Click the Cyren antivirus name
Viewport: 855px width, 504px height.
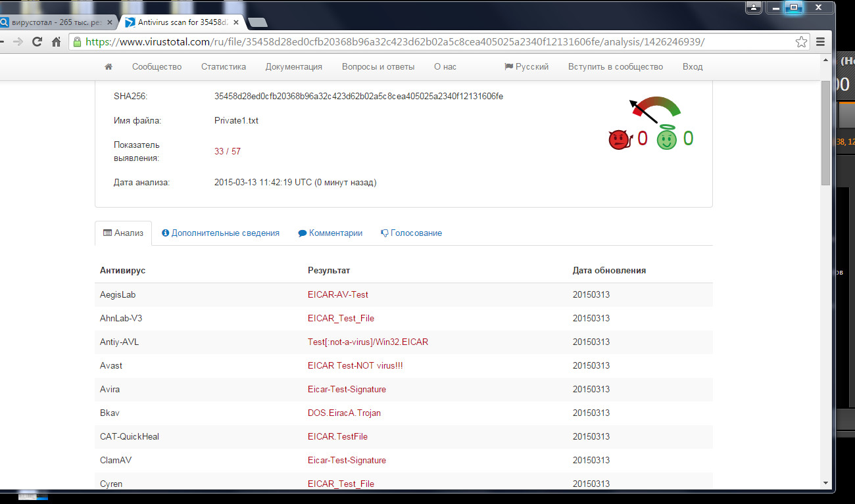pos(111,484)
